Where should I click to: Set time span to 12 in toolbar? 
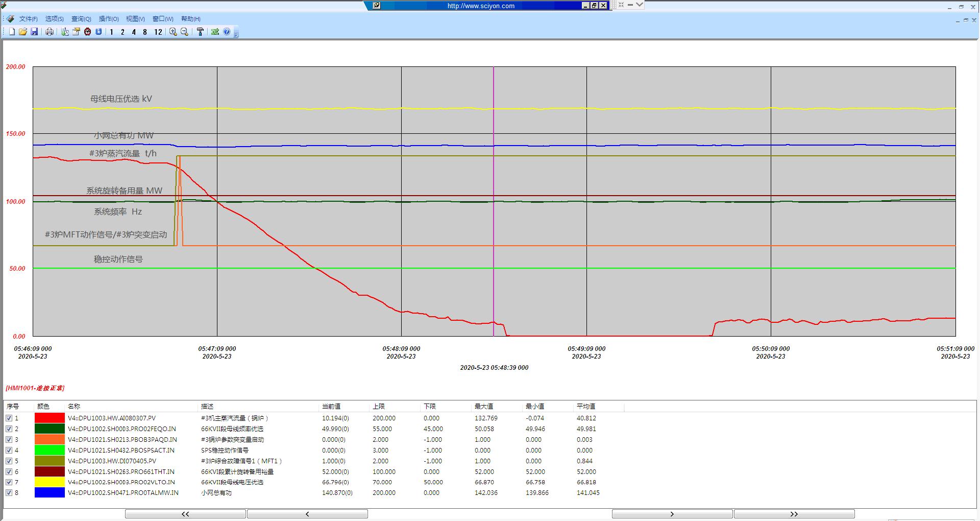158,32
